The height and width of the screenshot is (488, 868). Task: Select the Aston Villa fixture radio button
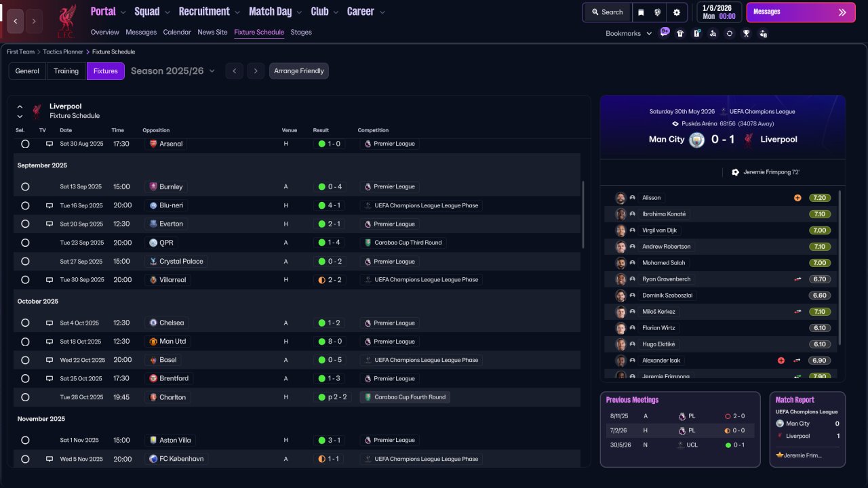pos(25,440)
